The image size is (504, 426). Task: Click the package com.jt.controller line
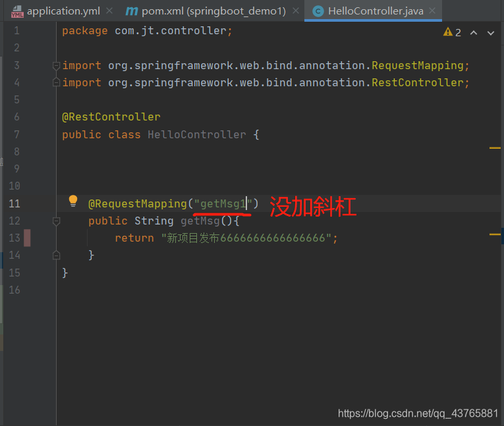coord(147,31)
